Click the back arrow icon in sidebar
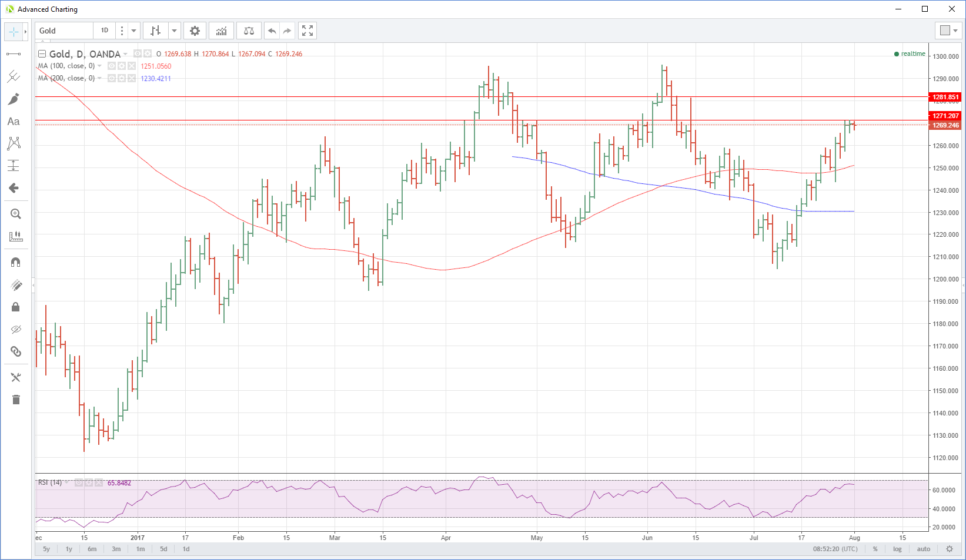The image size is (966, 560). (x=14, y=188)
